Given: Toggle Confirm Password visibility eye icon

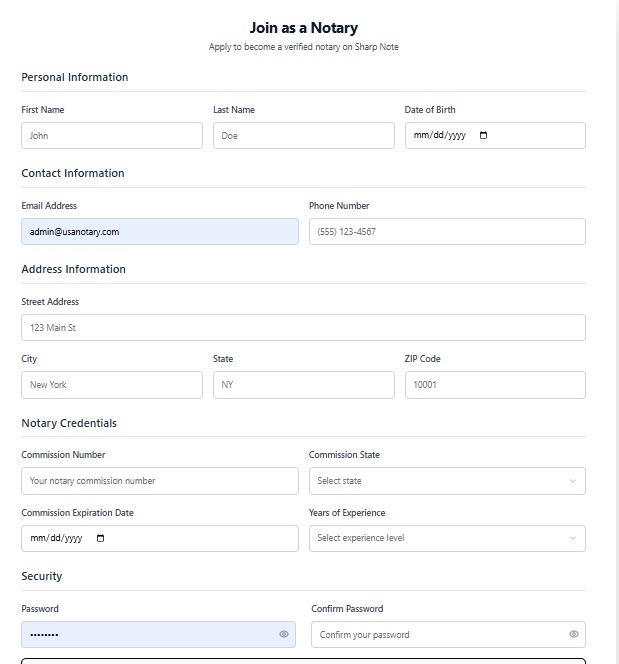Looking at the screenshot, I should pos(573,634).
